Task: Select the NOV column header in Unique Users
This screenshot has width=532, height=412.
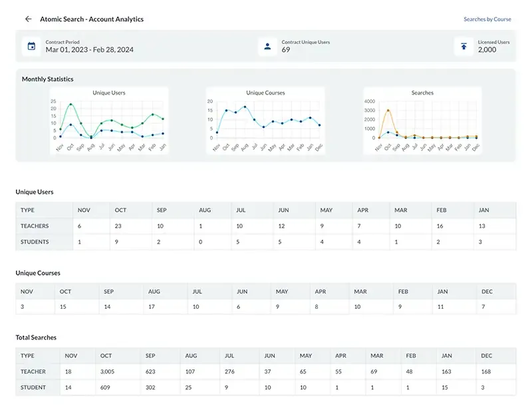Action: [x=82, y=210]
